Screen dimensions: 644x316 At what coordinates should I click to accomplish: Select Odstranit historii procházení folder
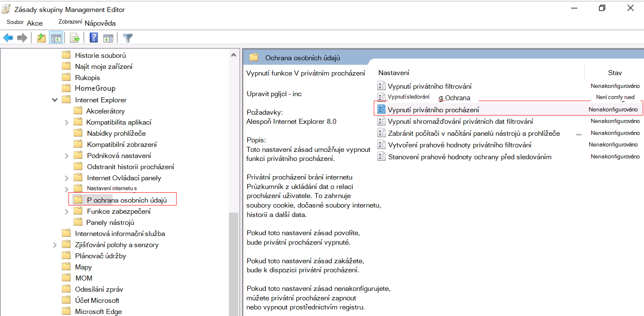[130, 167]
